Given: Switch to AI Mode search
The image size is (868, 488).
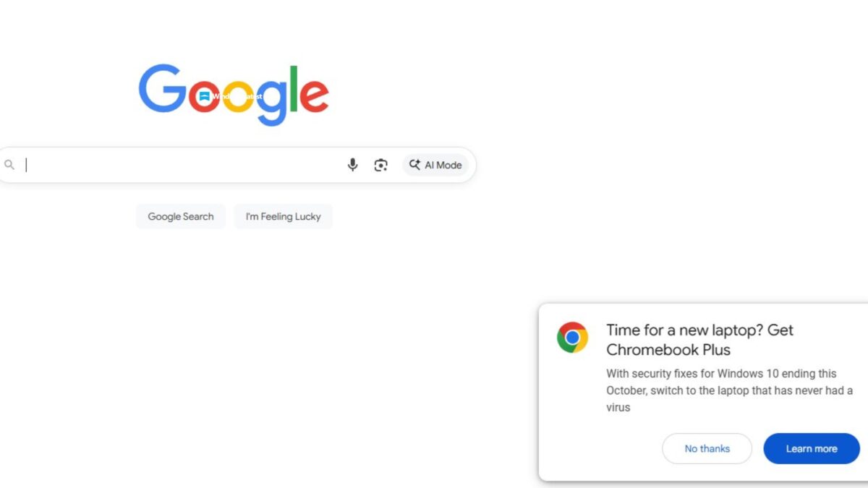Looking at the screenshot, I should click(435, 165).
